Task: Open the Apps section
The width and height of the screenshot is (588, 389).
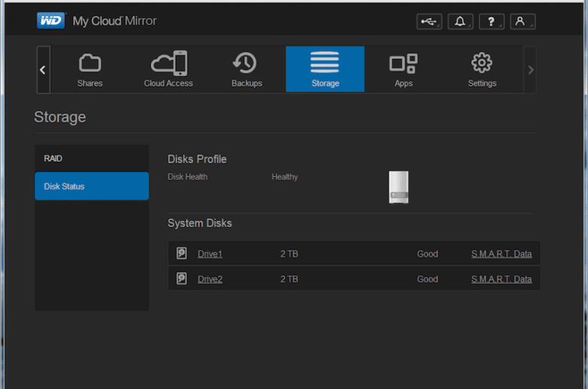Action: [x=403, y=69]
